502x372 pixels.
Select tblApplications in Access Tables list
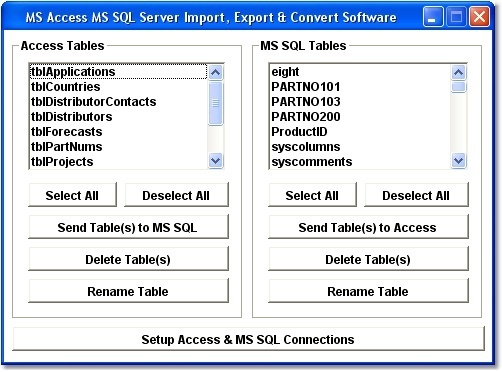pos(118,72)
